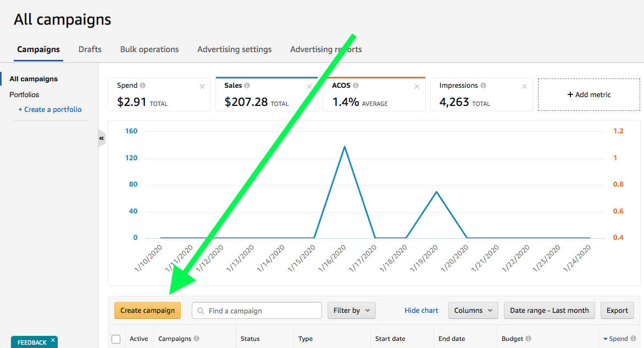The height and width of the screenshot is (348, 644).
Task: Open the Bulk operations tab
Action: pyautogui.click(x=149, y=49)
